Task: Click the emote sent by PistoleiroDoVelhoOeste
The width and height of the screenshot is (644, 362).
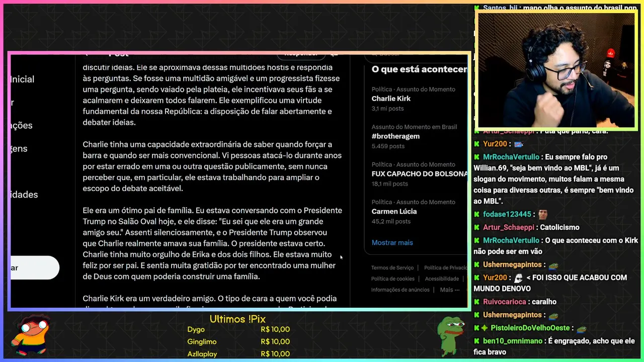Action: pyautogui.click(x=582, y=328)
